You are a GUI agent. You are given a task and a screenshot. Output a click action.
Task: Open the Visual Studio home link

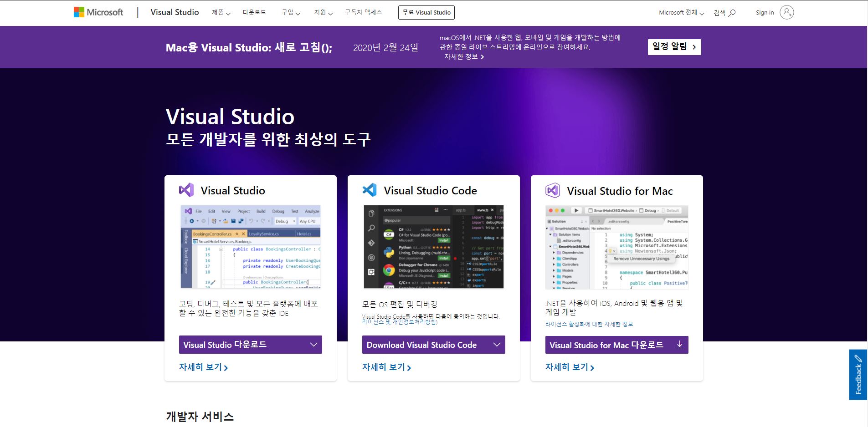coord(175,12)
